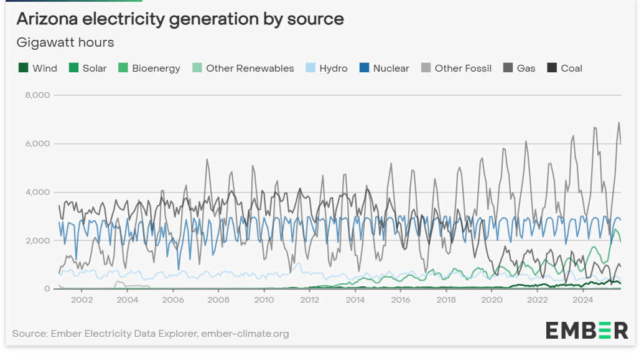Click the Gas legend gray square
Viewport: 644px width, 353px height.
[x=508, y=68]
